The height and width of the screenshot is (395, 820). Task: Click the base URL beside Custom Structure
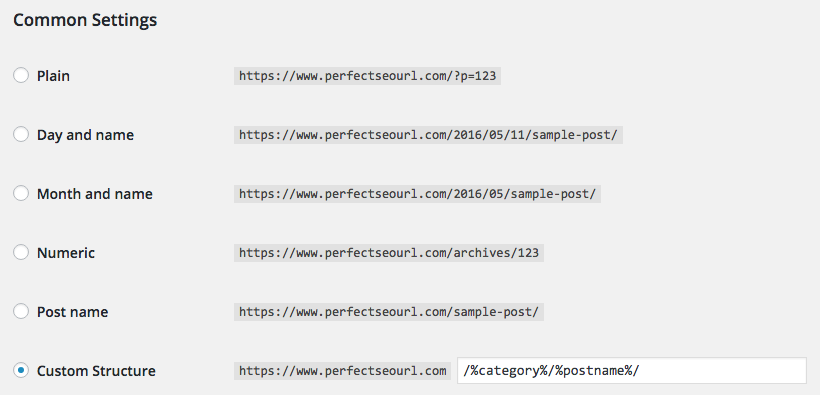[343, 371]
